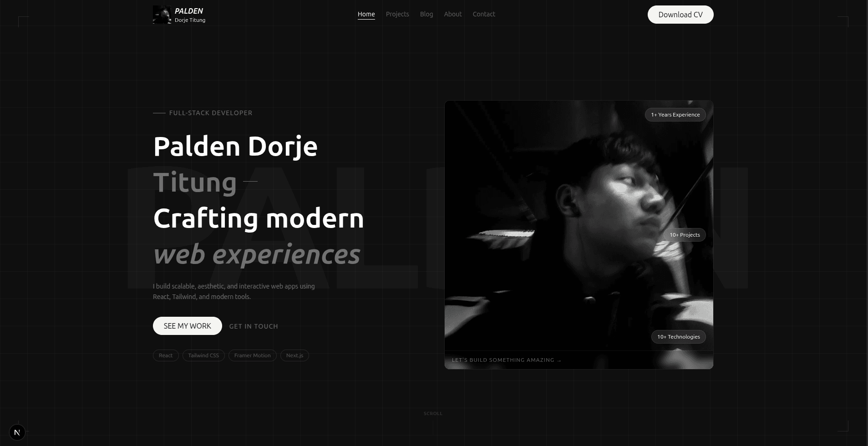Click the SEE MY WORK button
This screenshot has height=446, width=868.
coord(187,325)
